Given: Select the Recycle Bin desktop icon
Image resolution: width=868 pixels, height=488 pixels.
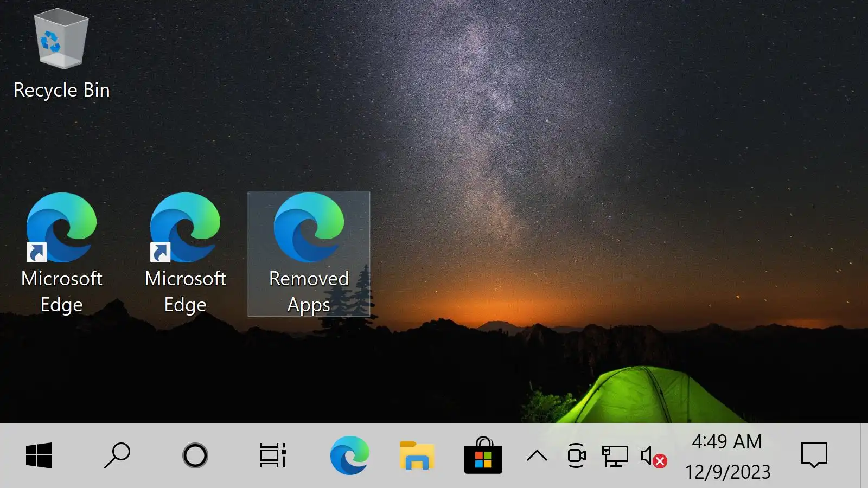Looking at the screenshot, I should click(61, 54).
